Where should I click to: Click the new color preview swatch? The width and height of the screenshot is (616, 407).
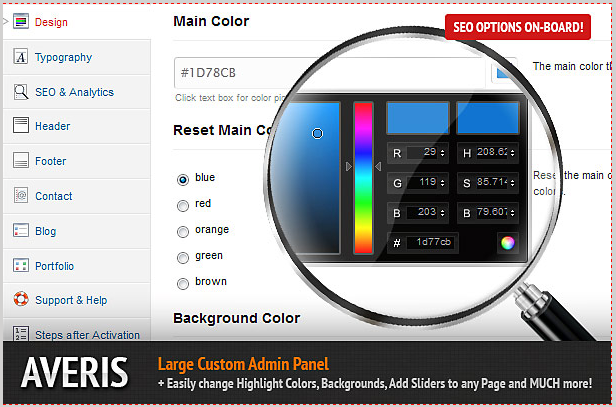point(418,118)
